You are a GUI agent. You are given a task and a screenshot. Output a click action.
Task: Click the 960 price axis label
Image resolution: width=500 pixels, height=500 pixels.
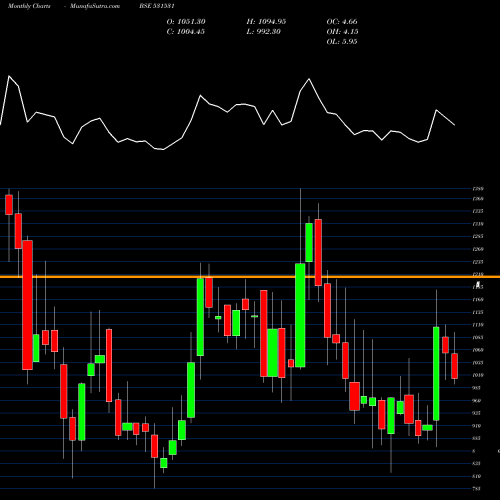click(477, 401)
